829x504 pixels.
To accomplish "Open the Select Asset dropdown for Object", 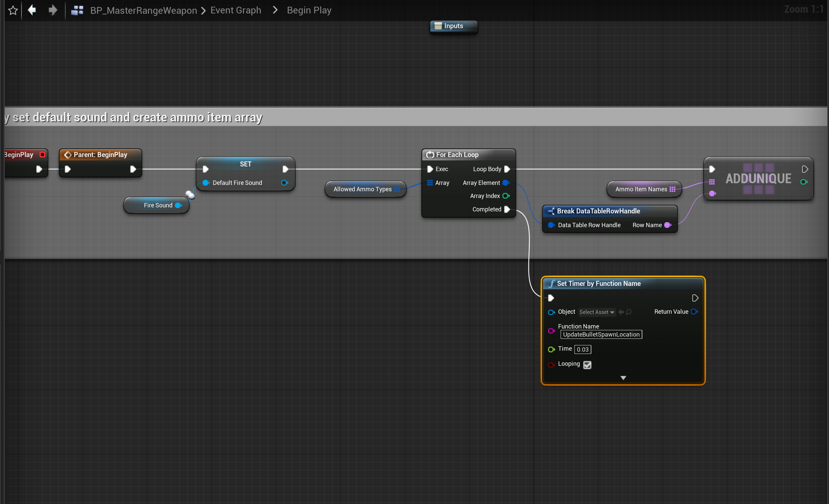I will click(597, 312).
